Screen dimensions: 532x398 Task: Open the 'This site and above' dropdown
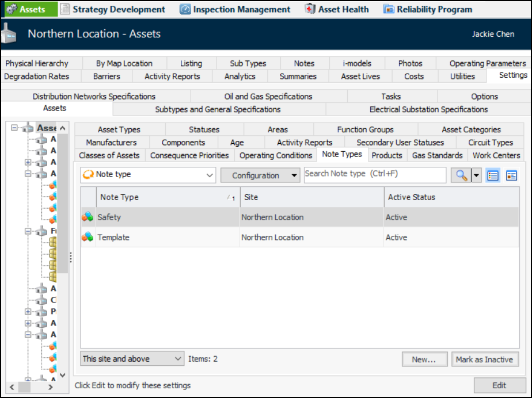[x=132, y=359]
